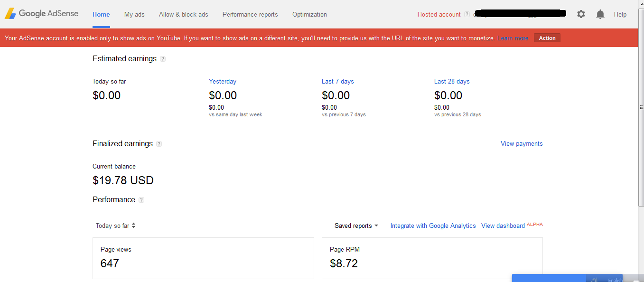Select the Optimization tab

309,15
